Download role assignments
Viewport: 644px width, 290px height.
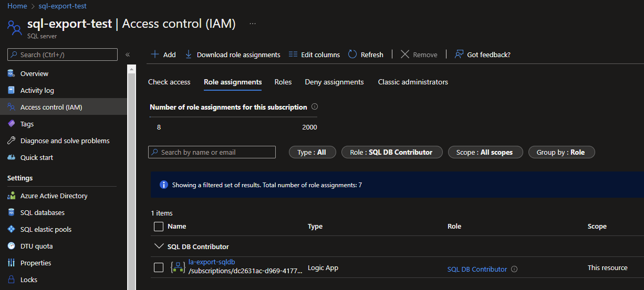(x=233, y=55)
